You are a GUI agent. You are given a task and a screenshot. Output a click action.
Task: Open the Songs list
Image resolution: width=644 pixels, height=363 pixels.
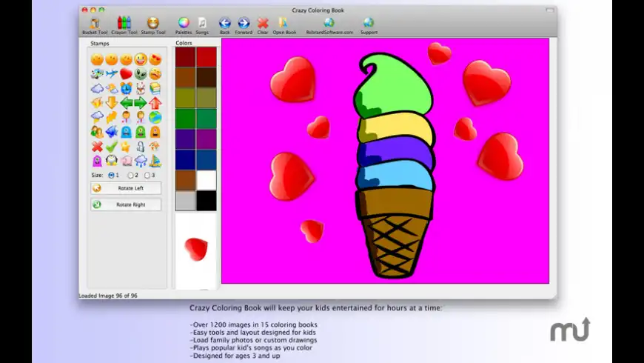tap(202, 23)
